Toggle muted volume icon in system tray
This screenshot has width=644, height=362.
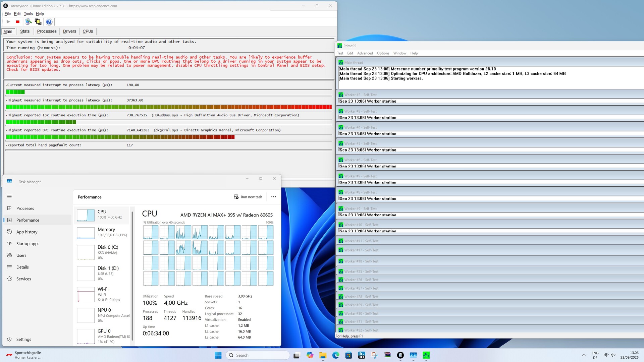(613, 355)
